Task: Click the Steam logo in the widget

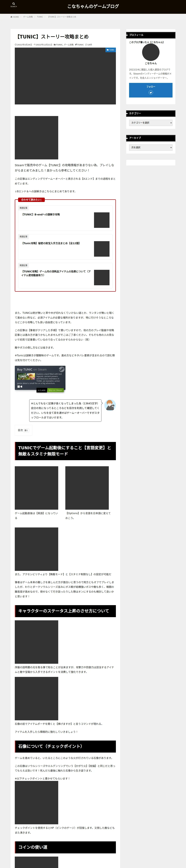Action: click(62, 369)
